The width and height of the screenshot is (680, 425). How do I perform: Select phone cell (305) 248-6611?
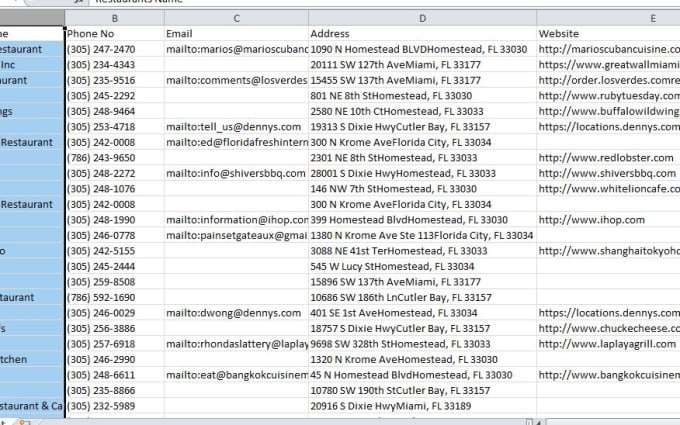coord(114,375)
